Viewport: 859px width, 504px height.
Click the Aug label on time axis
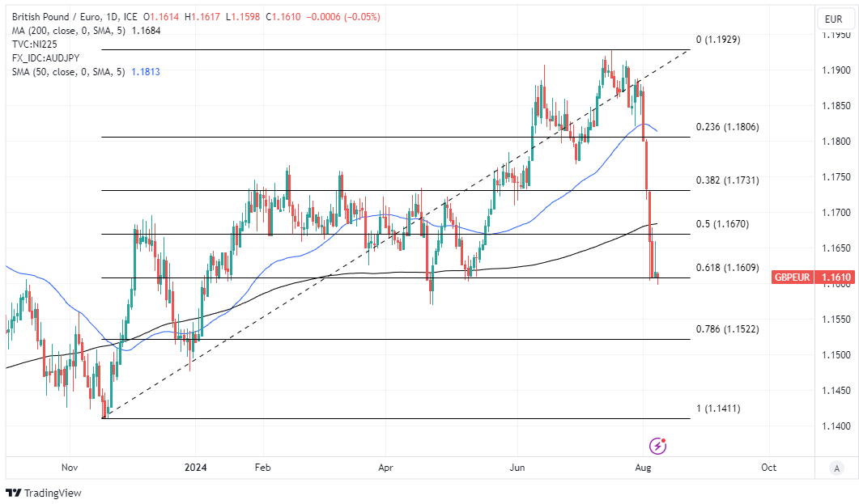coord(643,468)
